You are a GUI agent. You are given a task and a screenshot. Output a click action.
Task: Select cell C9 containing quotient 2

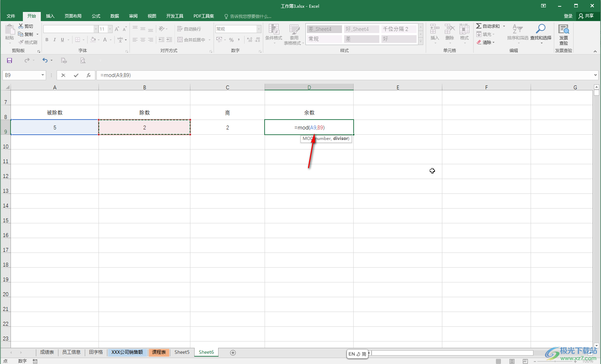click(x=227, y=127)
